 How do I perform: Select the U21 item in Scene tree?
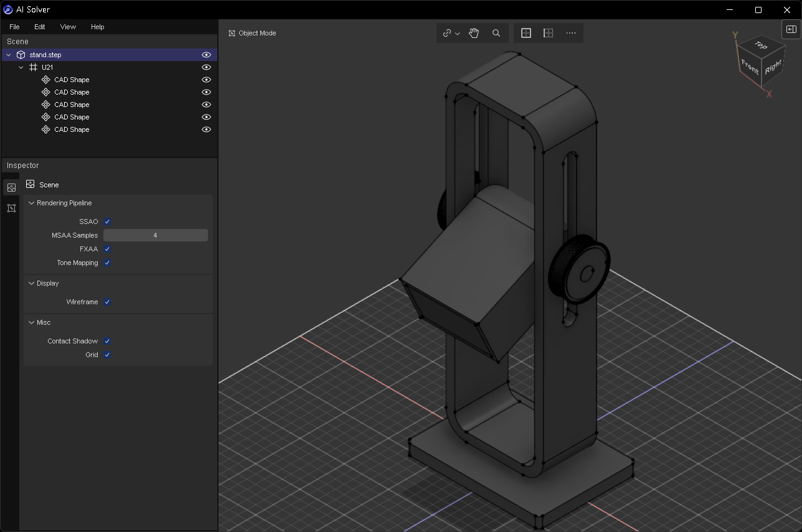pos(110,67)
